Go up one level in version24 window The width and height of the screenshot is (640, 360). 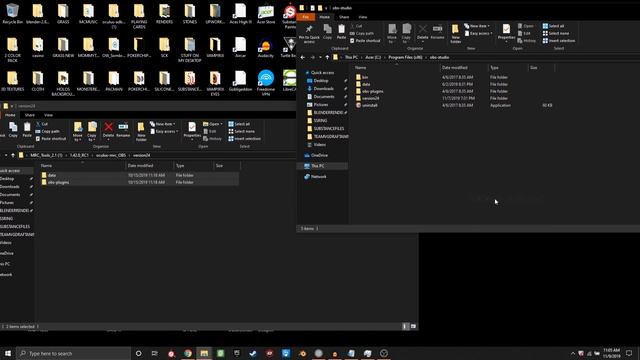click(x=13, y=156)
